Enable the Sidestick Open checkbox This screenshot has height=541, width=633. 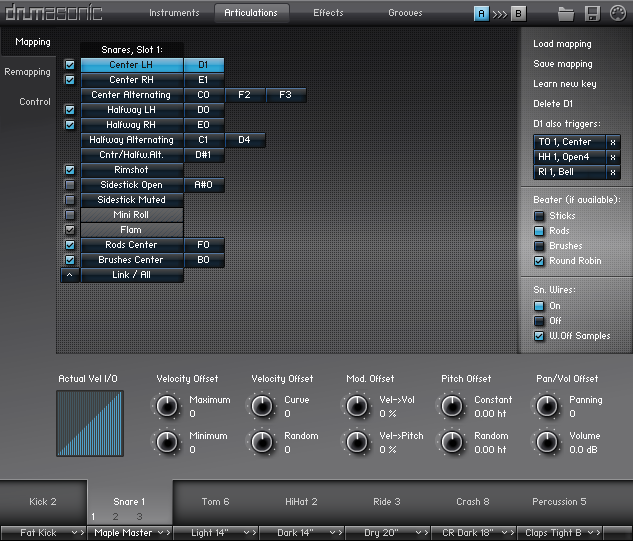[70, 185]
